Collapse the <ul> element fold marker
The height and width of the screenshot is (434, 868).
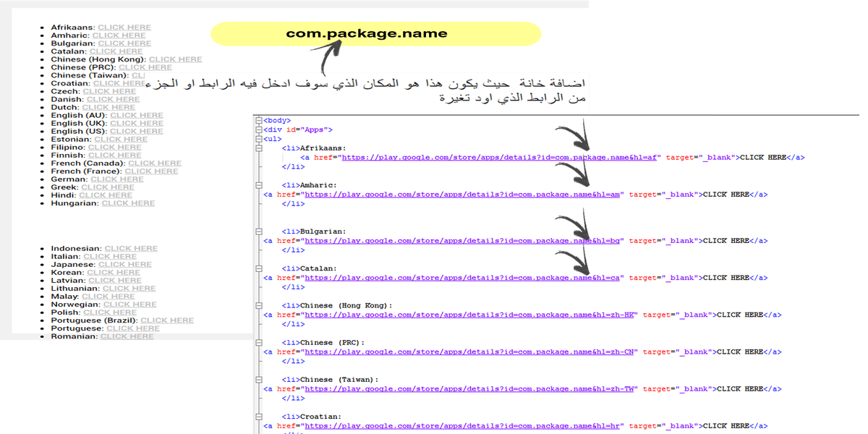click(x=257, y=137)
